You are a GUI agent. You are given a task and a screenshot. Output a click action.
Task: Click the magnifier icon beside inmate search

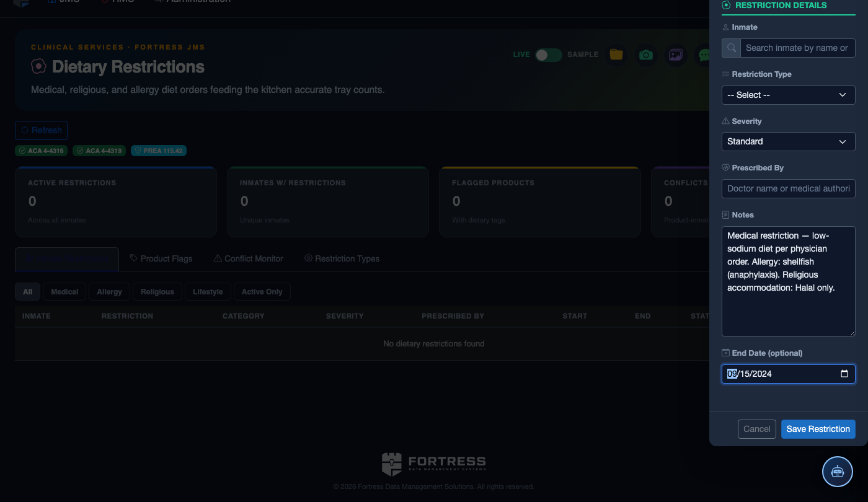coord(732,48)
